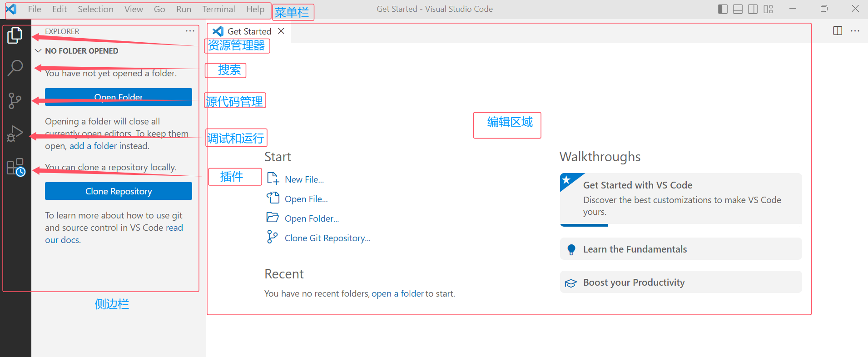Click the Walkthroughs heading
This screenshot has height=357, width=868.
[600, 157]
